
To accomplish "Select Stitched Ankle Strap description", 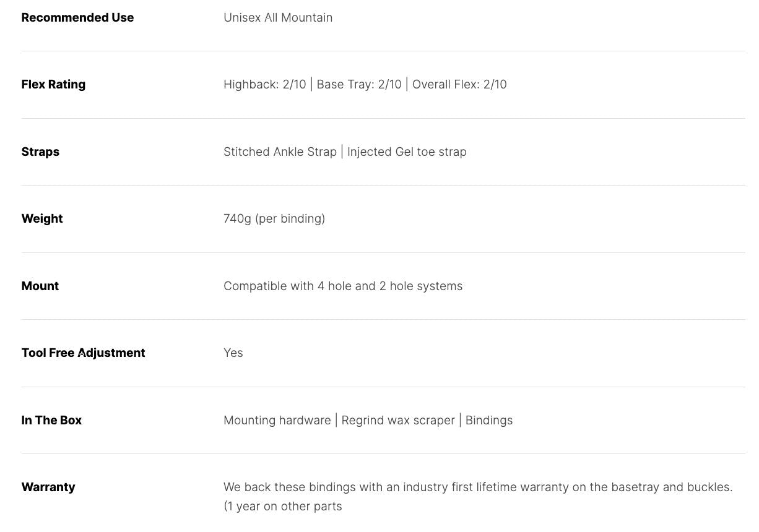I will click(x=280, y=152).
